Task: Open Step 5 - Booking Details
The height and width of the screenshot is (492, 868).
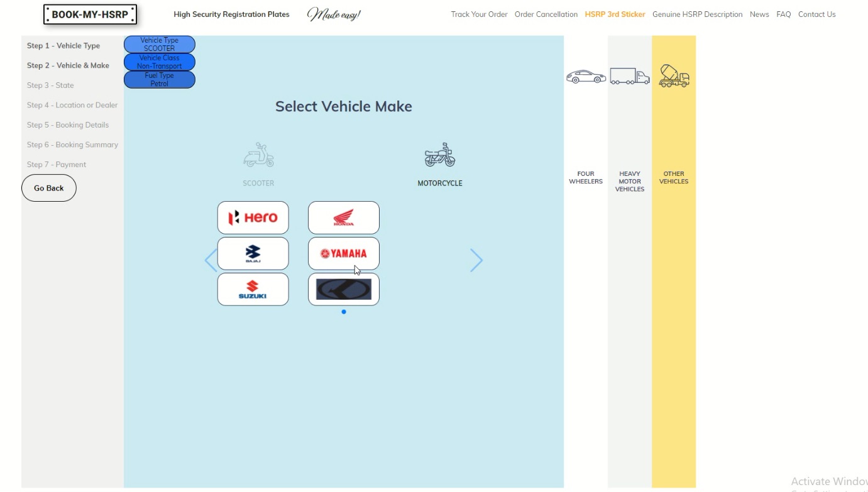Action: coord(68,125)
